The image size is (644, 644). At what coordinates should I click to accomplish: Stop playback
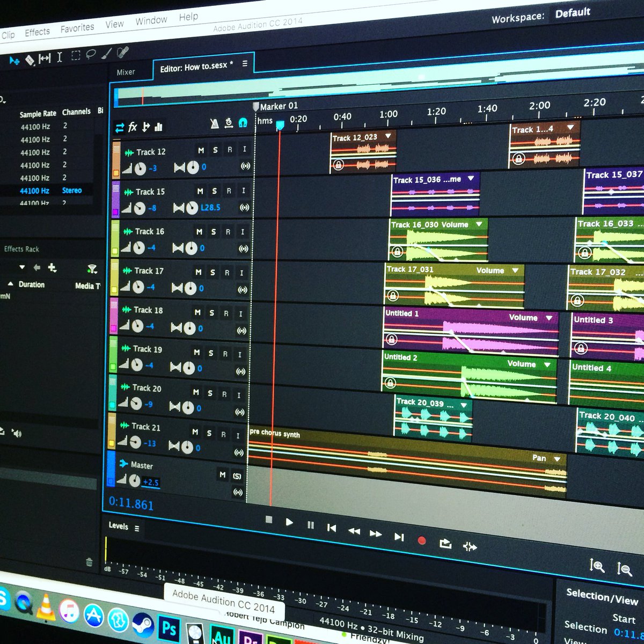pyautogui.click(x=269, y=519)
